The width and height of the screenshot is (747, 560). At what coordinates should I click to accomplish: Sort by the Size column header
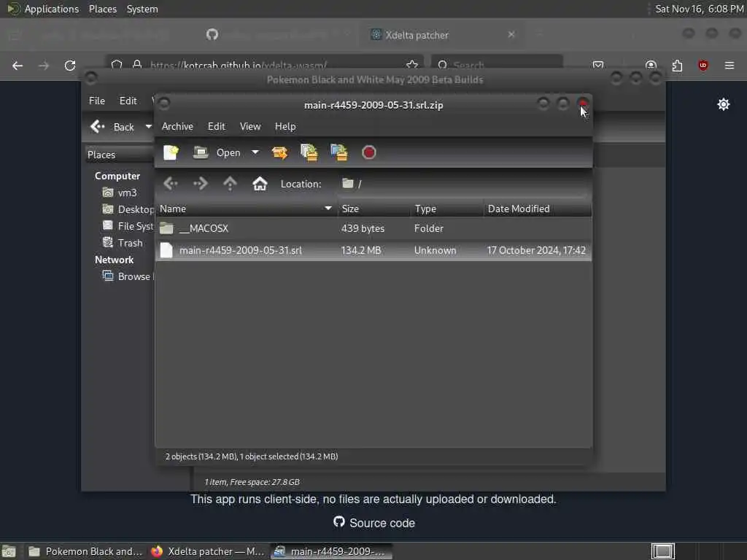[374, 209]
